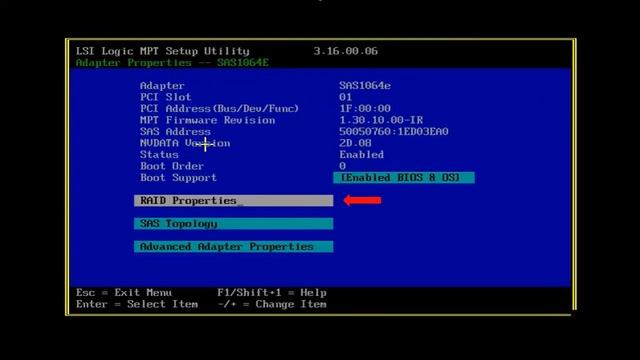Click the Enter = Select Item hint
640x360 pixels.
click(137, 304)
